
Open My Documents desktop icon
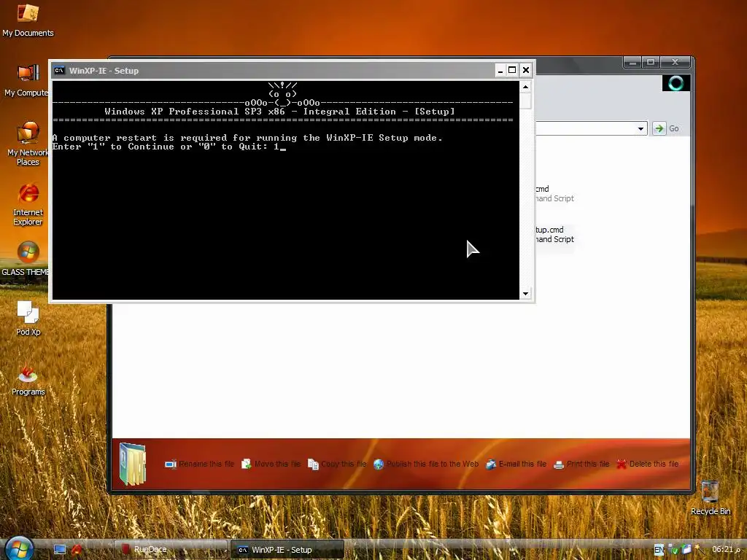[28, 20]
